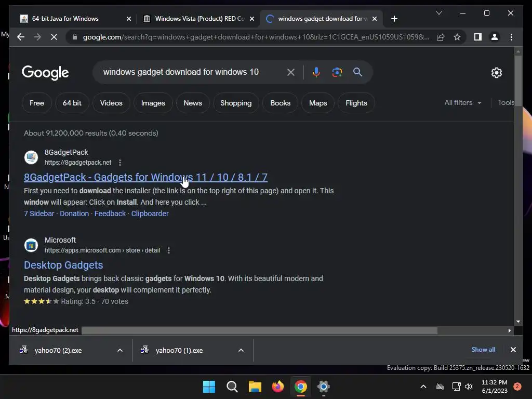Click the horizontal scrollbar right arrow

[x=509, y=330]
